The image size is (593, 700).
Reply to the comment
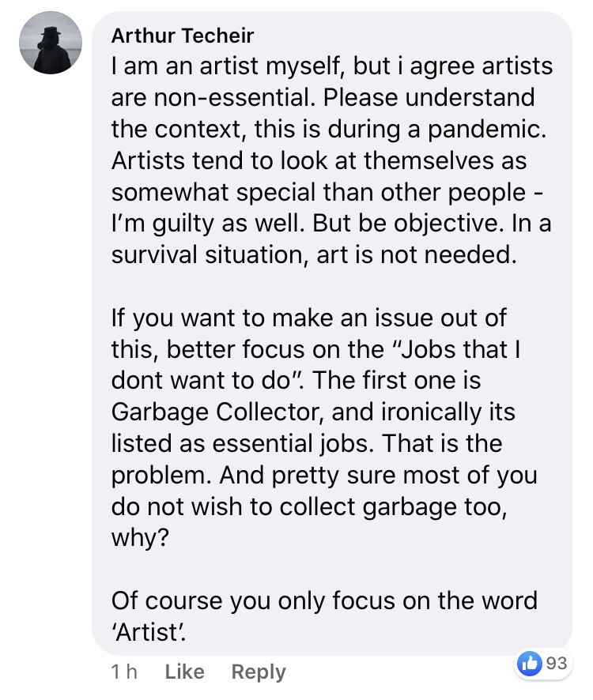tap(259, 672)
